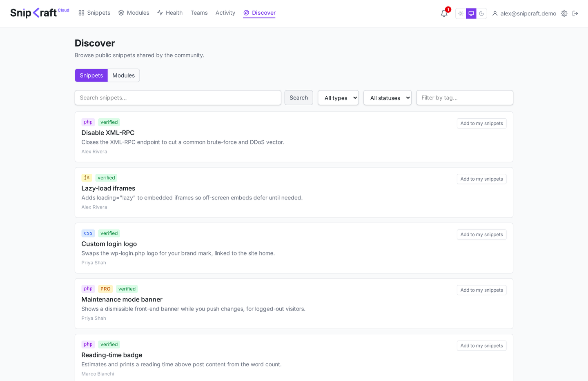Click the verified badge on Reading-time badge

[x=109, y=344]
